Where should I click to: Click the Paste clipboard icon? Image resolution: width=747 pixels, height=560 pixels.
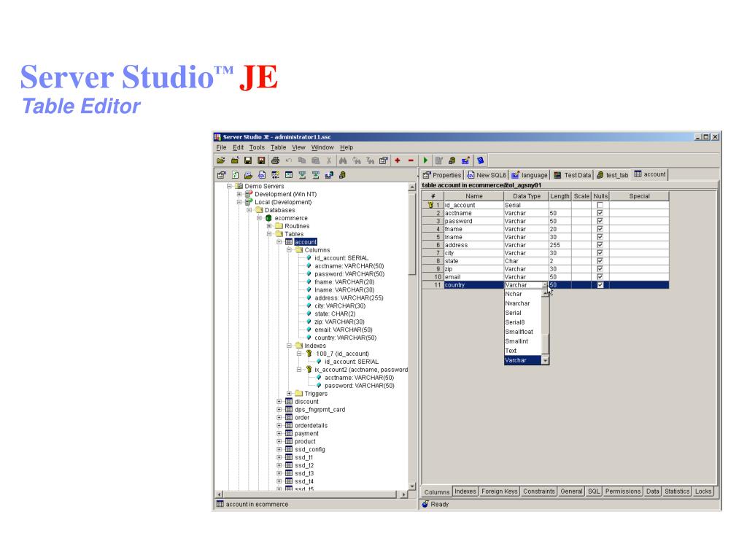pos(315,160)
